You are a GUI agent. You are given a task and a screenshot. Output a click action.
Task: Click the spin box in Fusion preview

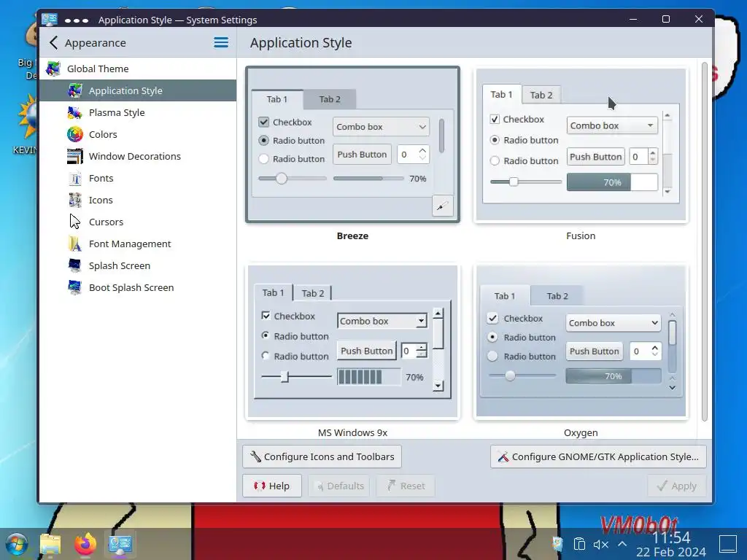643,157
